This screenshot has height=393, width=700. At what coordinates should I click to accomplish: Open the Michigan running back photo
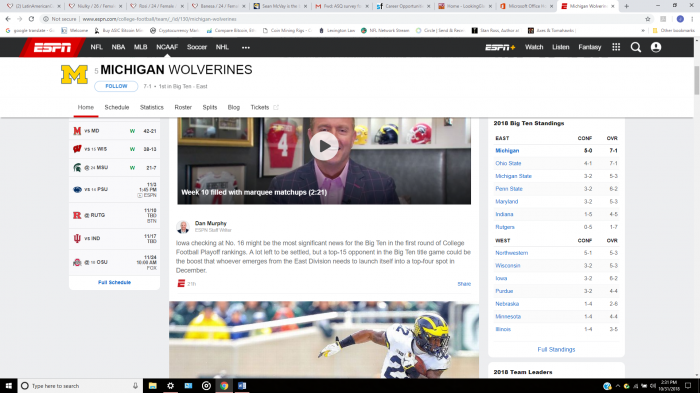pos(324,340)
